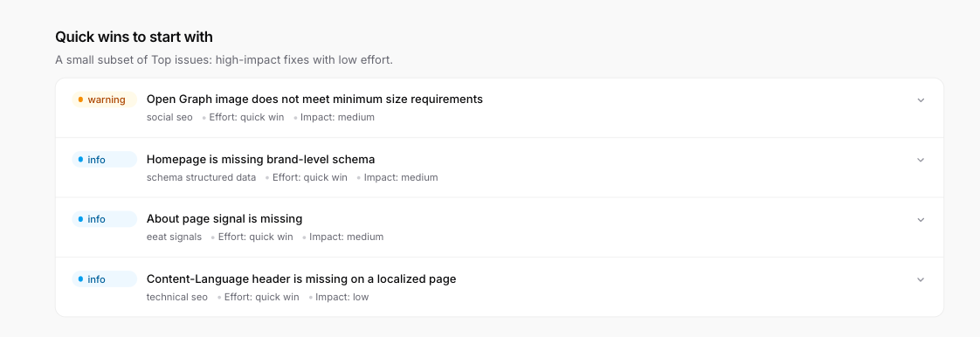This screenshot has width=980, height=337.
Task: Click the info badge beside Homepage schema issue
Action: (104, 160)
